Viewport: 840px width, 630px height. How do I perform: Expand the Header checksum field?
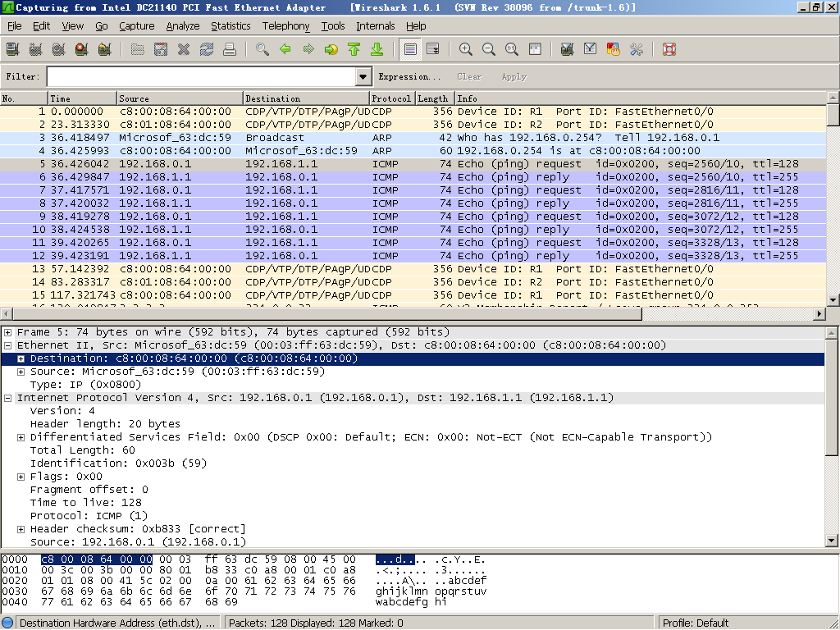[21, 529]
